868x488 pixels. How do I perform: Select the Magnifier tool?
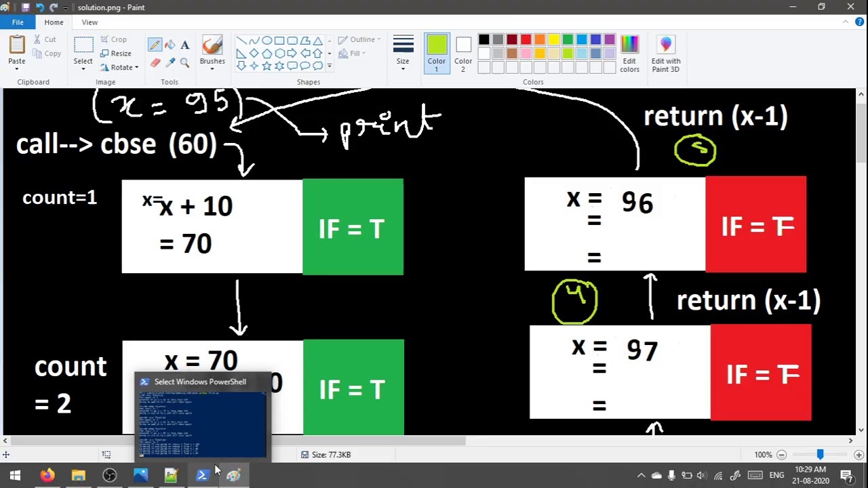[x=184, y=63]
